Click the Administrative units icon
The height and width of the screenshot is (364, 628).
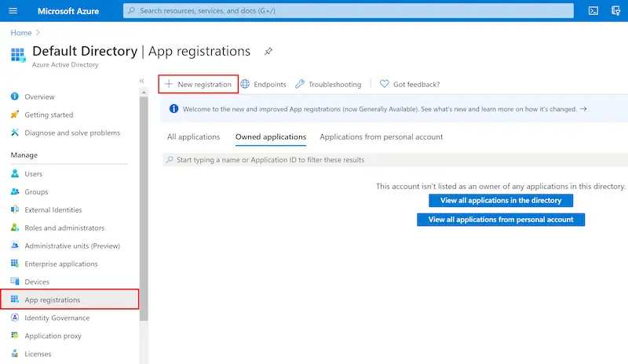tap(15, 246)
